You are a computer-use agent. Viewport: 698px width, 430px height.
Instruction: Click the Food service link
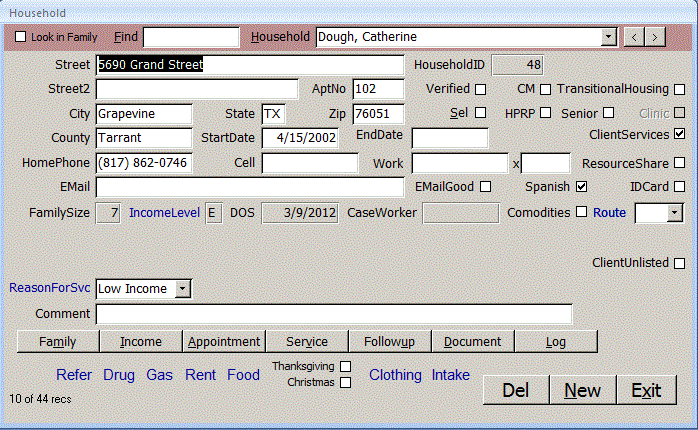point(243,375)
